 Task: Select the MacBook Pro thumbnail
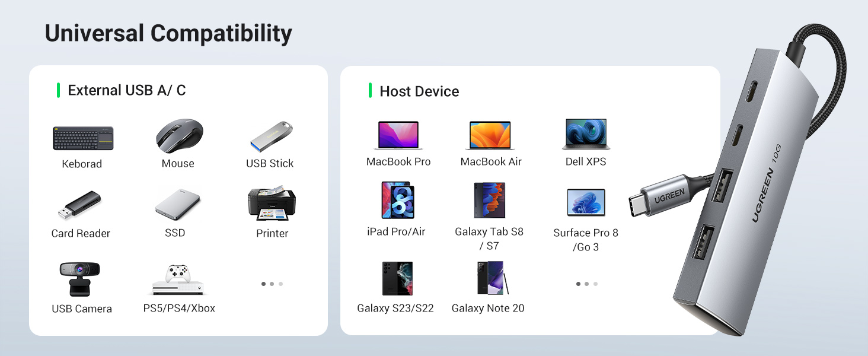(397, 135)
